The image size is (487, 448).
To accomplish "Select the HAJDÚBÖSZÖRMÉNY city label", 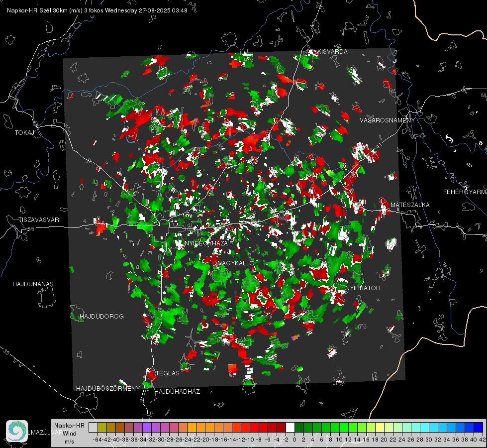I will [x=108, y=389].
